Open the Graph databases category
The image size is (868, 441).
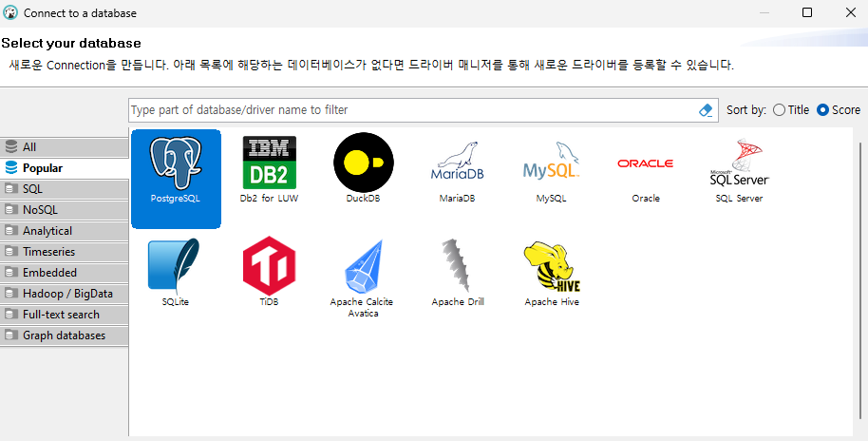point(65,336)
